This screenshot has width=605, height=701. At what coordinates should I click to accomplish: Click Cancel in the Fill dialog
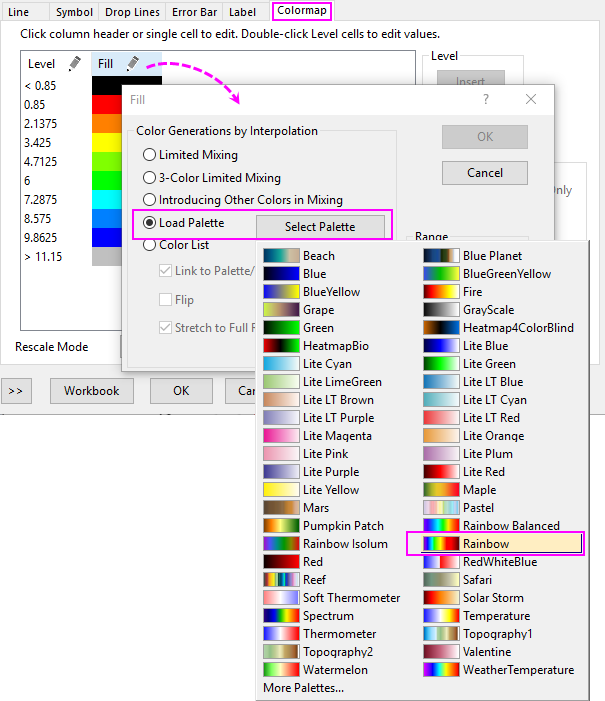[x=485, y=173]
